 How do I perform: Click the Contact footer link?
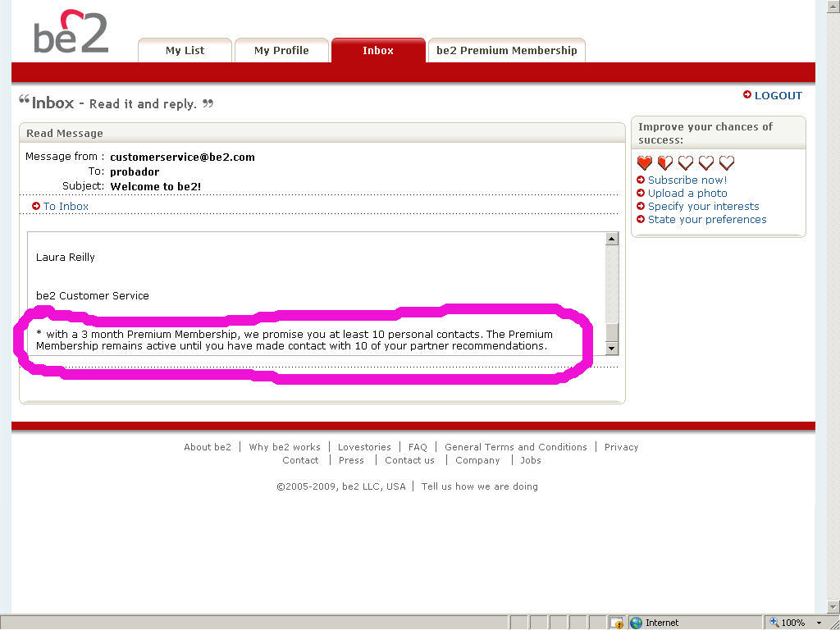click(300, 460)
